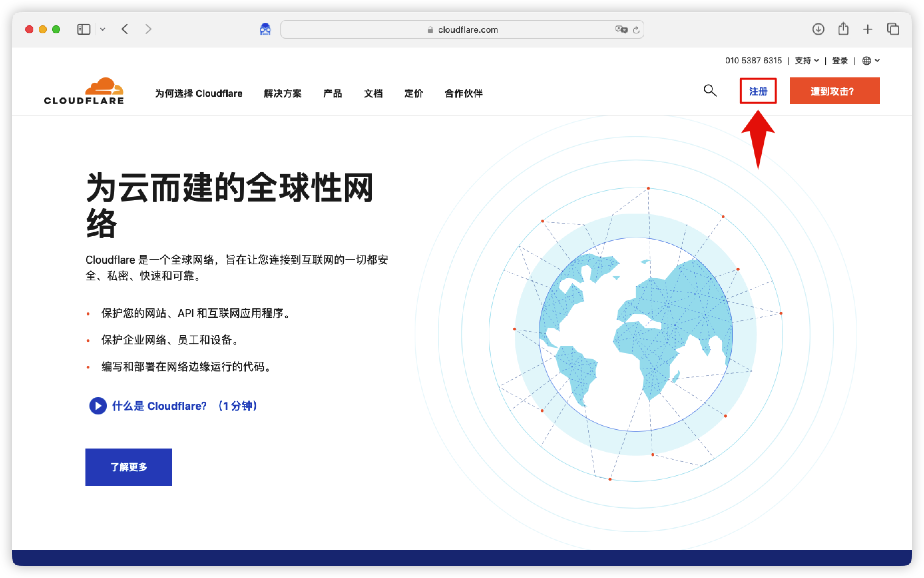Expand the chevron next to the sidebar button
This screenshot has width=924, height=578.
(x=103, y=29)
